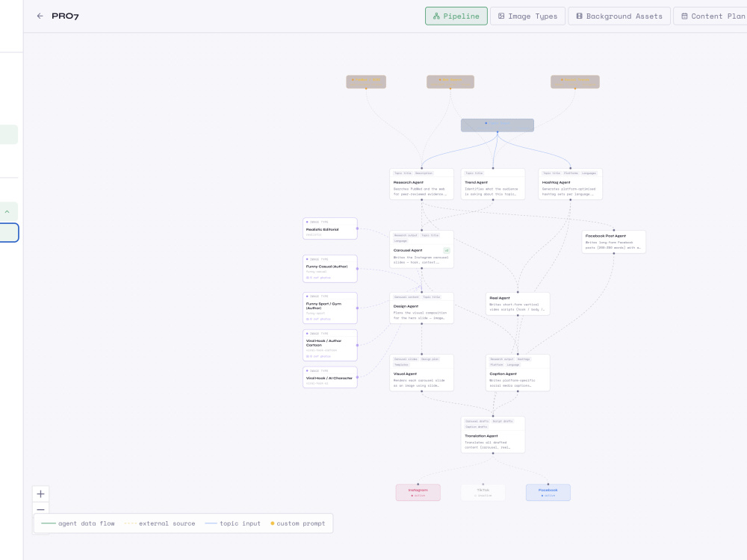
Task: Open the Content Plan tab
Action: [x=710, y=16]
